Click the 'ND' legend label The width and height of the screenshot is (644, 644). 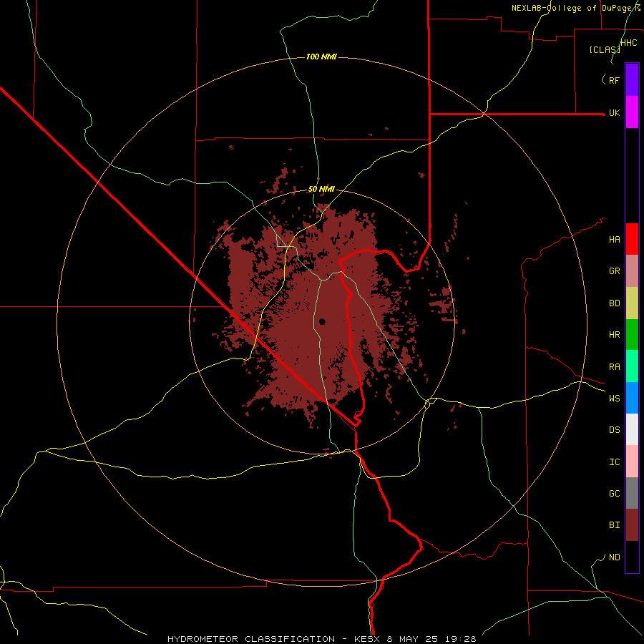click(615, 557)
